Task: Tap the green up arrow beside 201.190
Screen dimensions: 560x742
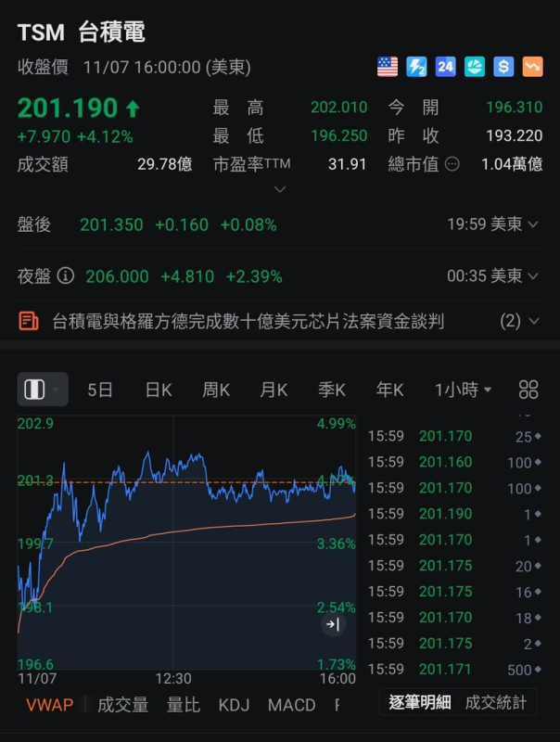Action: [133, 109]
